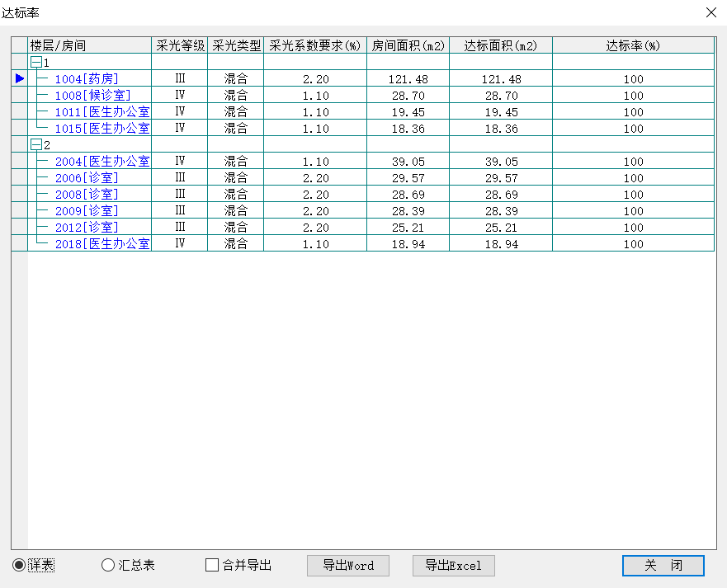Collapse floor 1 tree node

[x=35, y=63]
